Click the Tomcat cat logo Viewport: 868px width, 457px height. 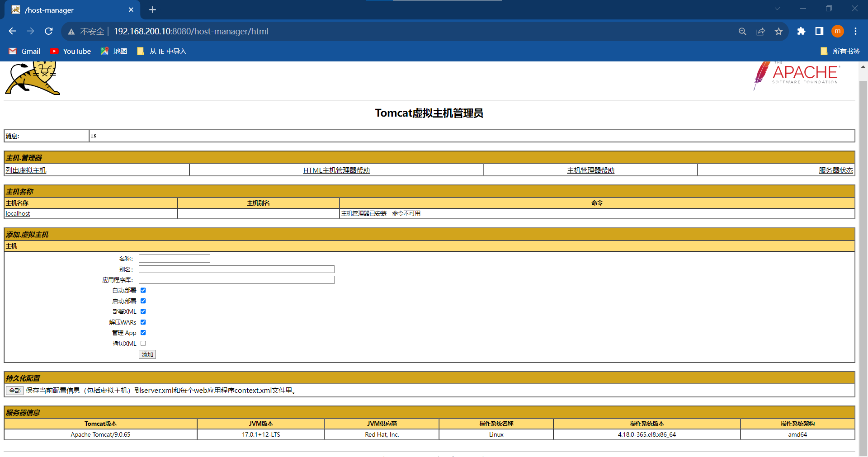click(x=33, y=78)
